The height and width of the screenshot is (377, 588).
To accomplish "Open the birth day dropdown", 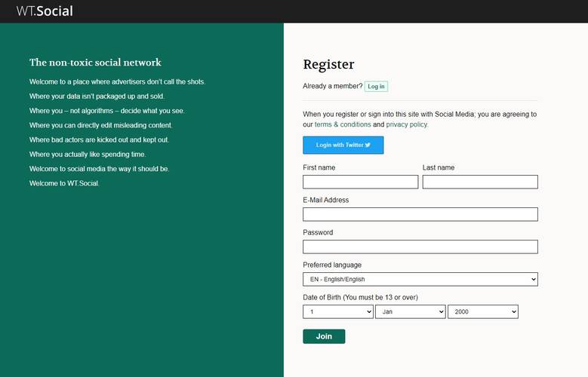I will pos(338,312).
